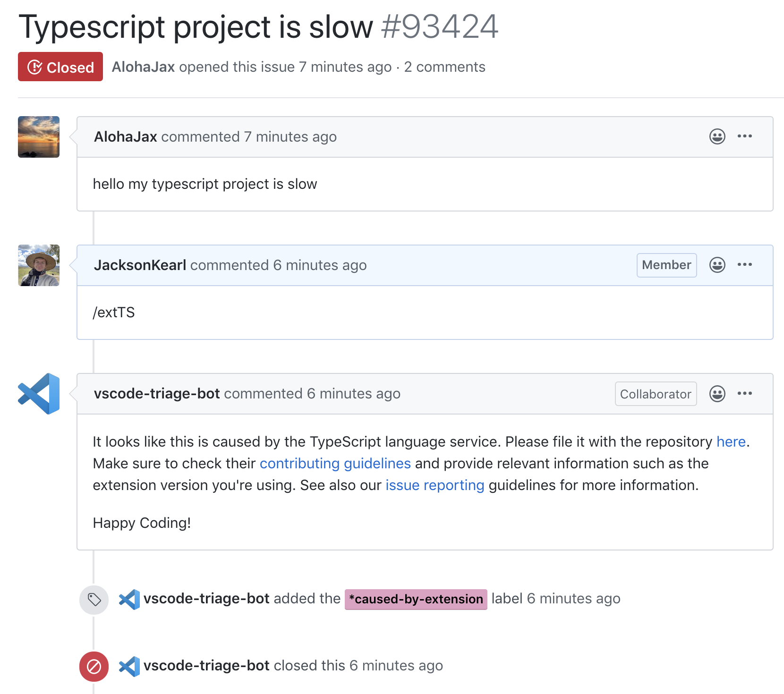Click the Member badge on JacksonKearl's comment
Viewport: 784px width, 694px height.
click(666, 265)
